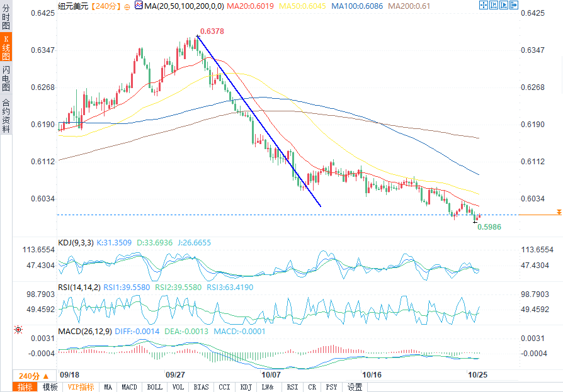The image size is (563, 392).
Task: Click the red sun alert icon
Action: pos(18,329)
